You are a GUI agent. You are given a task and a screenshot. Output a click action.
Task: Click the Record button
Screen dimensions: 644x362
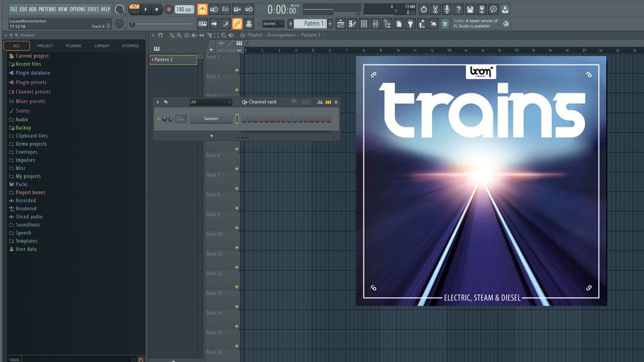click(169, 9)
